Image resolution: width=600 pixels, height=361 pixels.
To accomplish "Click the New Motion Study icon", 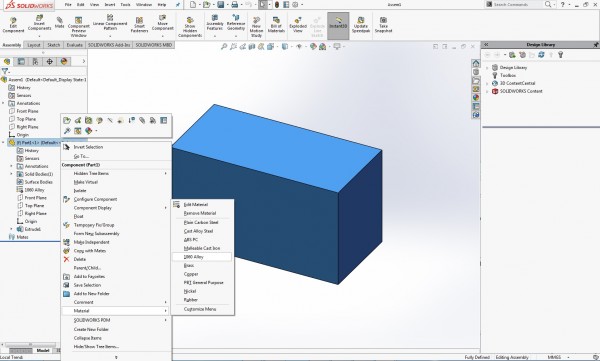I will coord(256,26).
